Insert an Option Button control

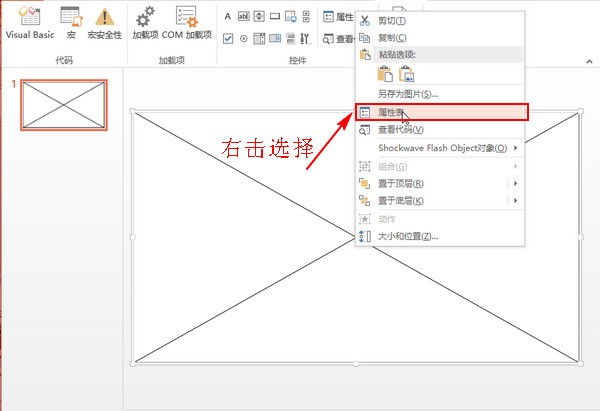tap(243, 38)
